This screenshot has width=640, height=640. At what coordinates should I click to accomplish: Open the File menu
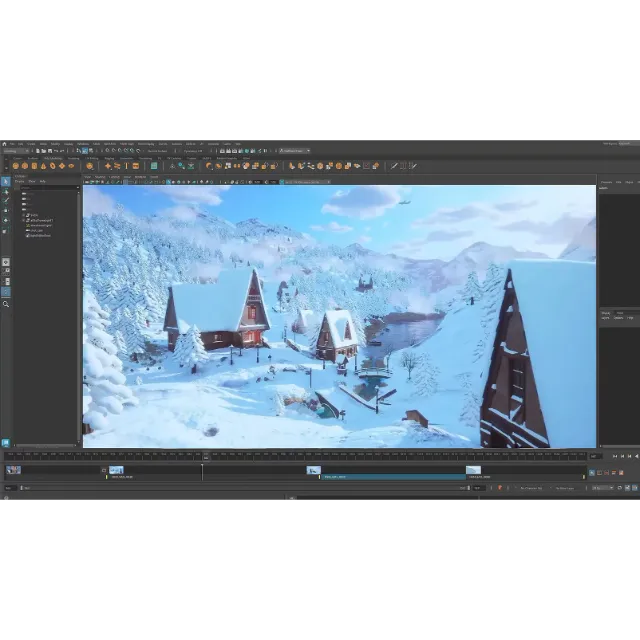pos(12,144)
